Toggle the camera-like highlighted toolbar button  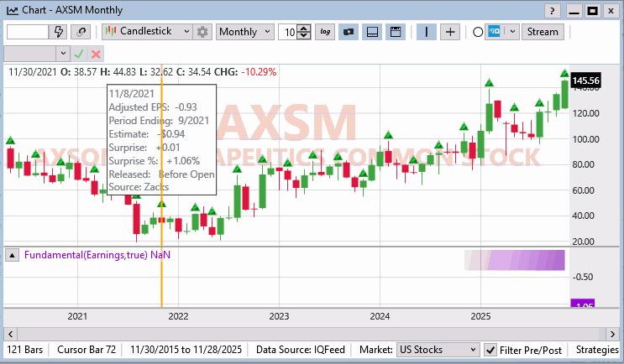pyautogui.click(x=349, y=32)
